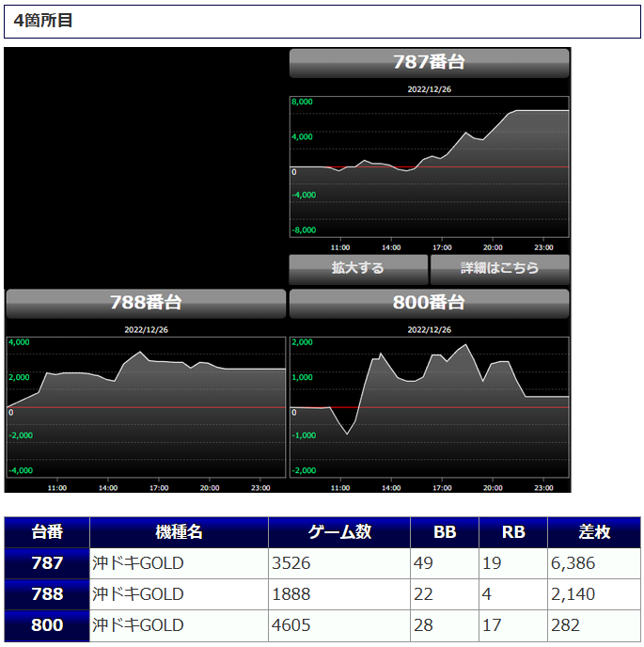Click the 800番台 header button

(x=429, y=303)
